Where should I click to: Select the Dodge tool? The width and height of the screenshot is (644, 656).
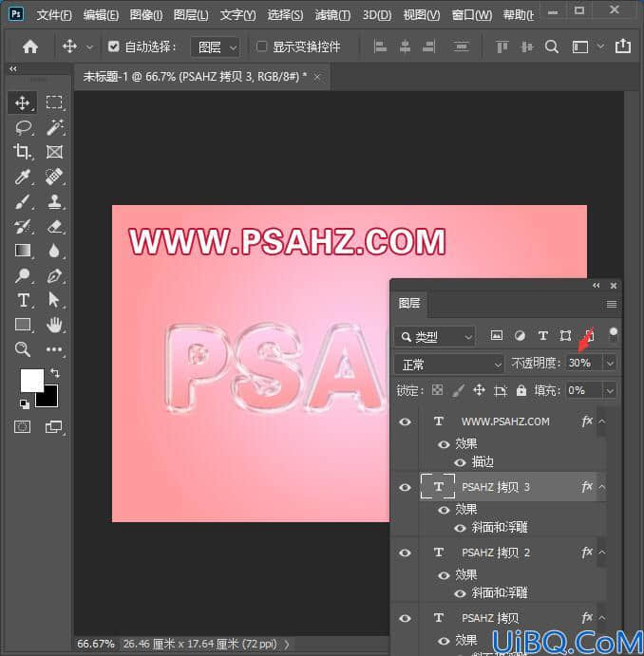(23, 275)
